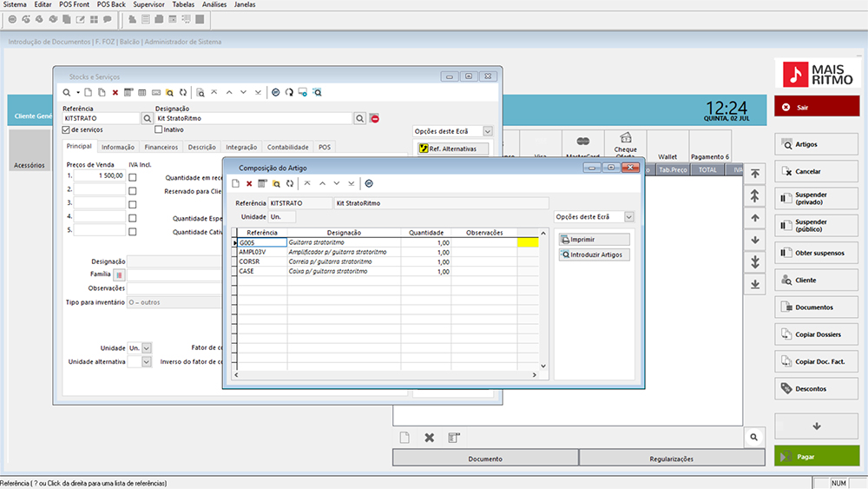Click the new document icon below the POS list

coord(404,438)
